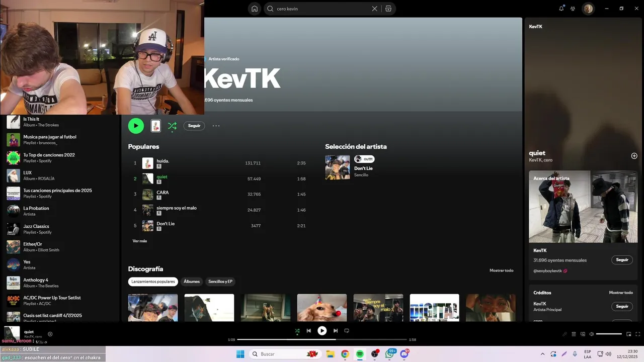
Task: Follow KevTK from the Acerca del artista card
Action: pyautogui.click(x=622, y=260)
